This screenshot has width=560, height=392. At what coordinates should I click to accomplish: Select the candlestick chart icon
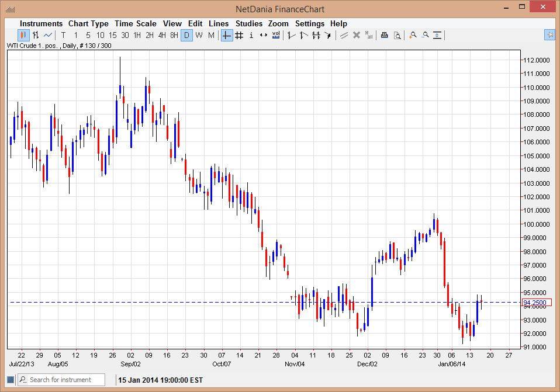23,36
